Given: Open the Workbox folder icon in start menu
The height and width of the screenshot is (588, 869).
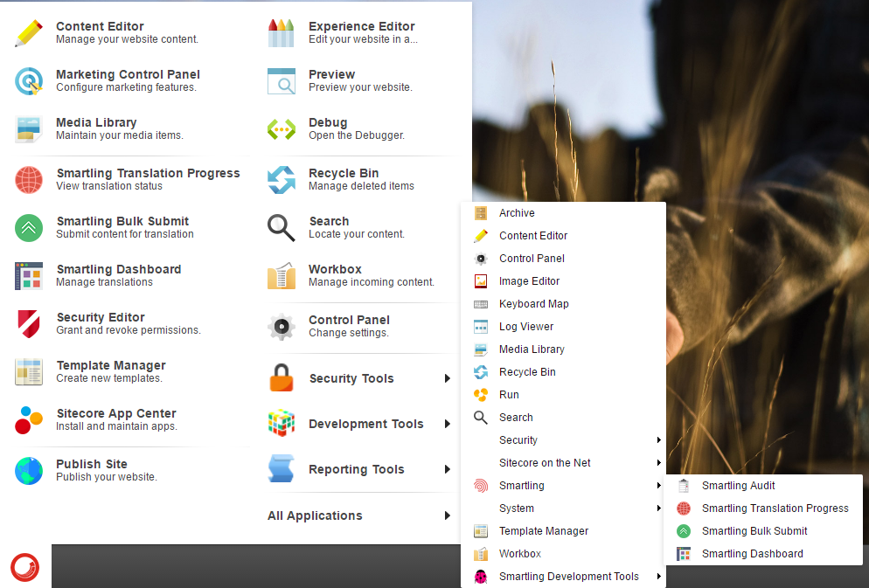Looking at the screenshot, I should (x=281, y=276).
